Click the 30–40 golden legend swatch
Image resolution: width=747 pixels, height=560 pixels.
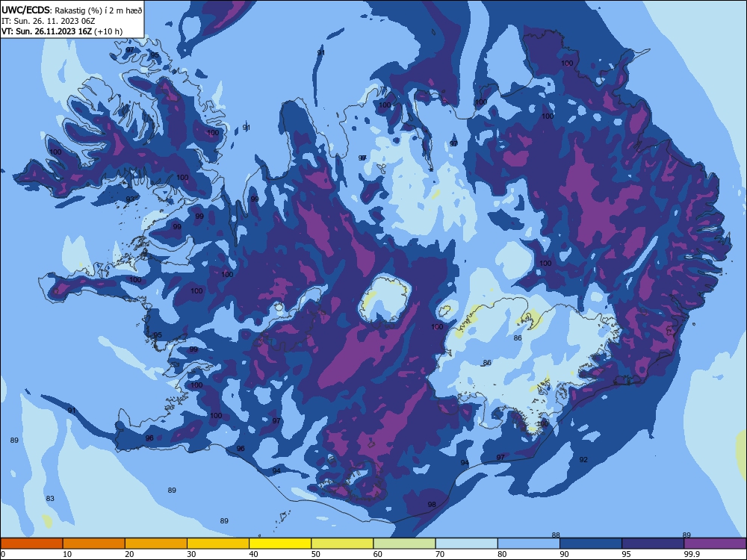218,544
